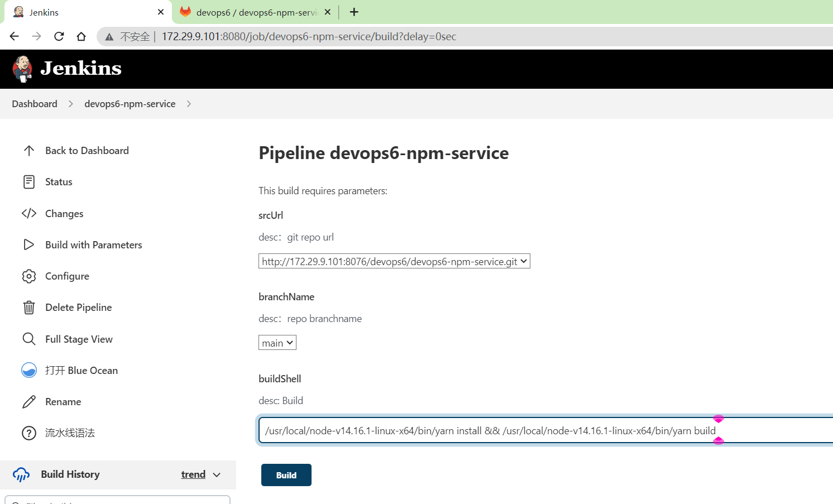Open the 打开 Blue Ocean link
The width and height of the screenshot is (833, 504).
click(x=82, y=371)
